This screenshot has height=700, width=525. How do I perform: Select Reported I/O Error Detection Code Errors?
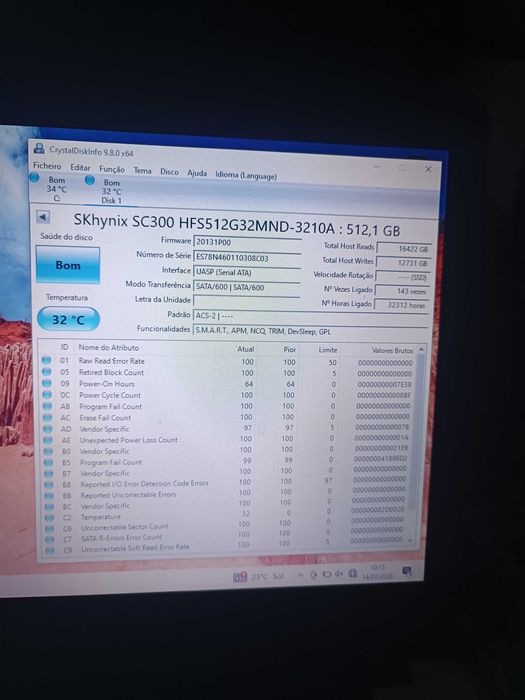(x=144, y=483)
